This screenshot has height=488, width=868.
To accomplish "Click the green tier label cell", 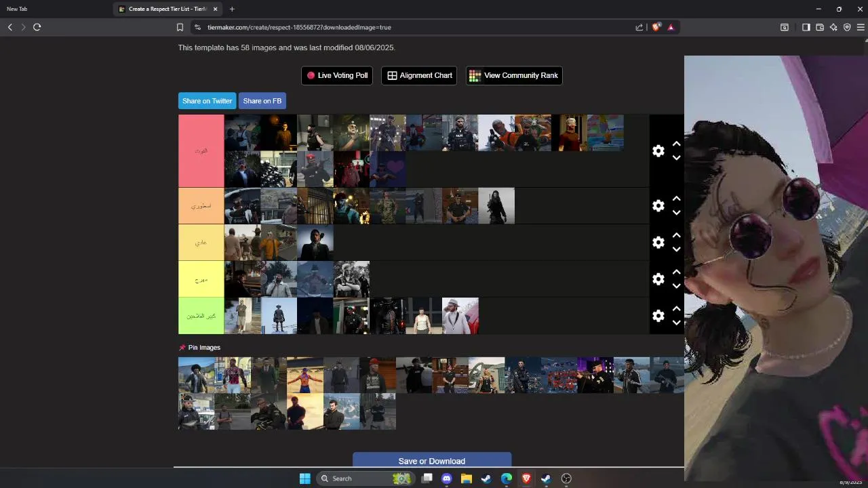I will (201, 315).
